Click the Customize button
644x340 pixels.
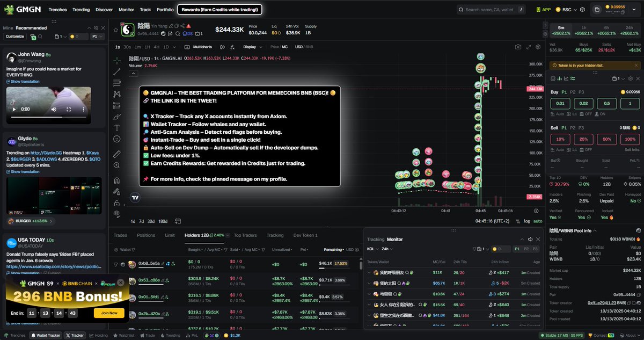(x=15, y=37)
